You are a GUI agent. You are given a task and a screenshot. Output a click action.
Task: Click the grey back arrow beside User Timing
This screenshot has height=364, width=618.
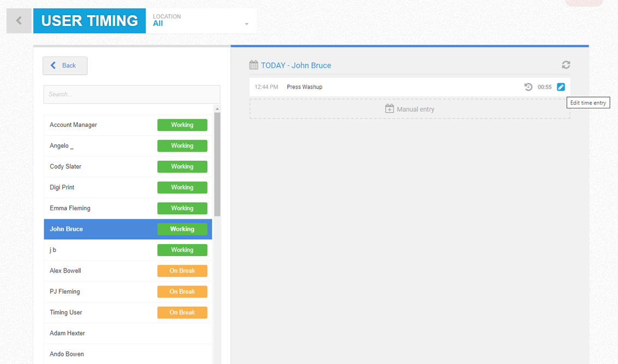coord(19,21)
